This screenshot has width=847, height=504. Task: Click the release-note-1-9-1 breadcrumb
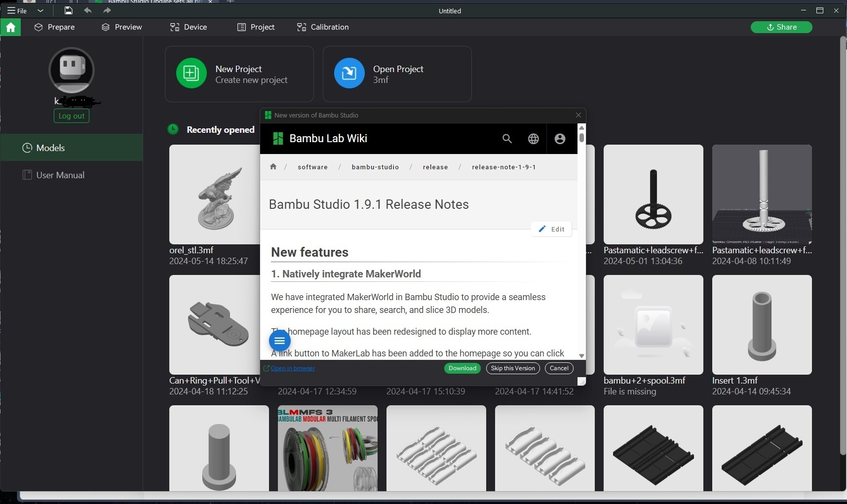tap(504, 167)
